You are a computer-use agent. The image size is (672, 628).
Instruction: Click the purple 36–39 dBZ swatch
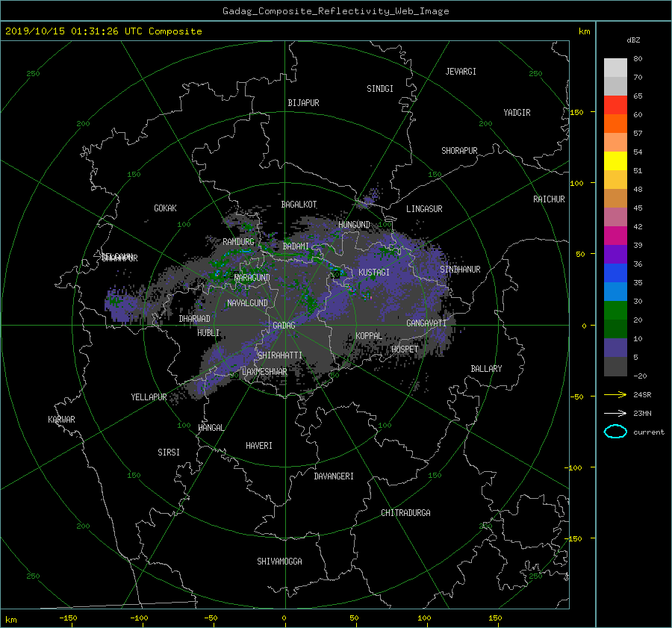click(x=615, y=254)
